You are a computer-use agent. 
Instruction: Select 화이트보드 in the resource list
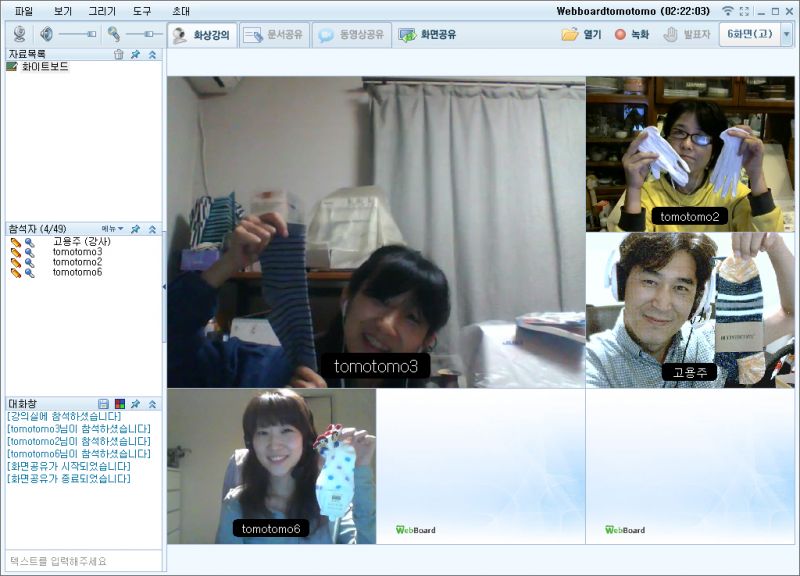click(x=43, y=66)
